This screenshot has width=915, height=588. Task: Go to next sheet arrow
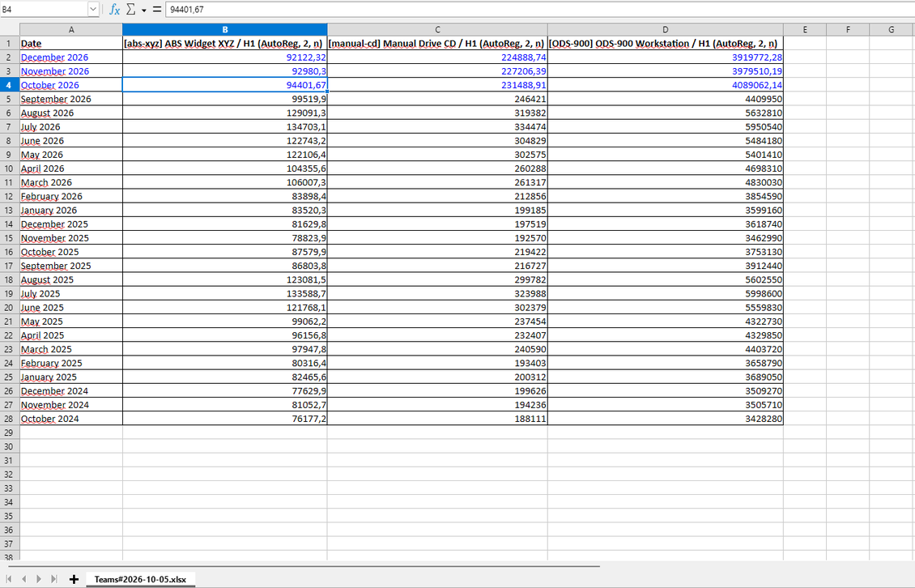click(x=39, y=578)
